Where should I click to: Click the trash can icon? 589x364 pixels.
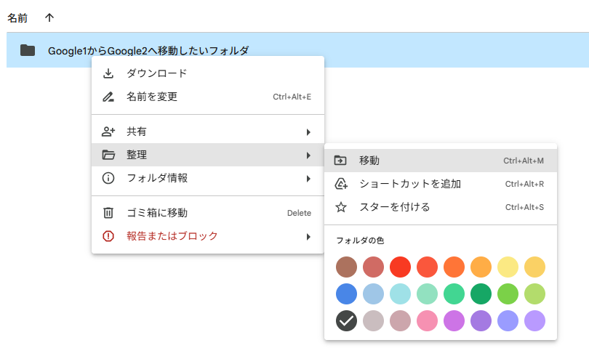(x=108, y=213)
